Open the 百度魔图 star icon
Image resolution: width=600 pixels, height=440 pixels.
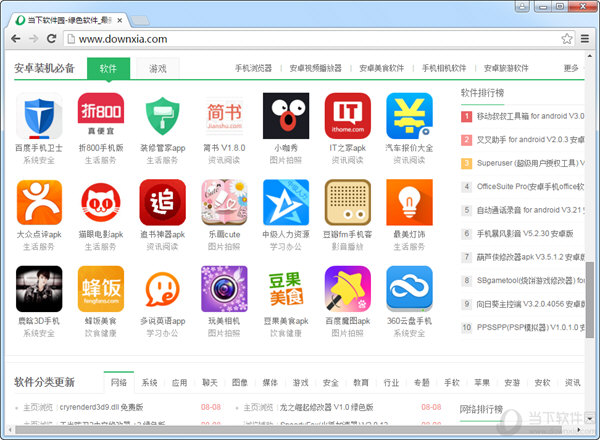pos(347,289)
